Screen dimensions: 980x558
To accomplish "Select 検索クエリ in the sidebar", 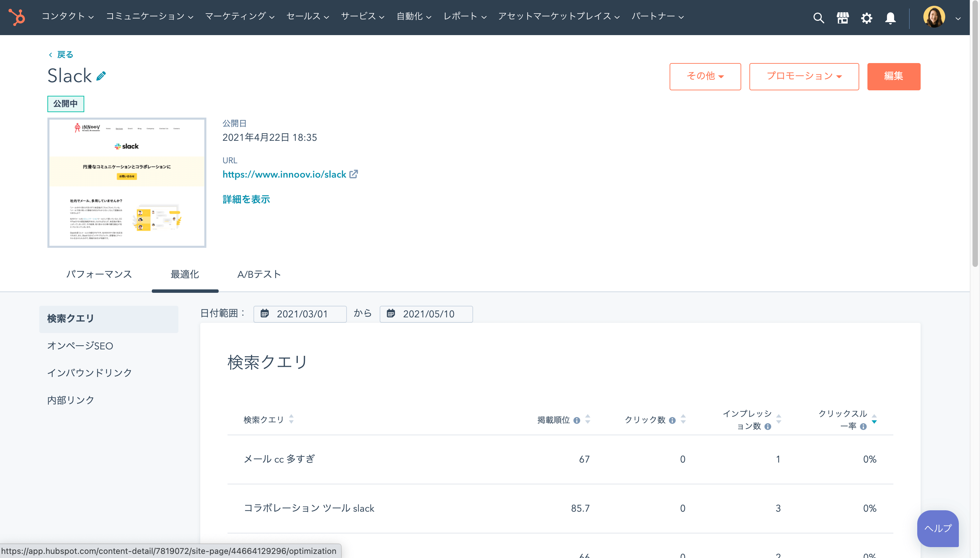I will coord(108,319).
